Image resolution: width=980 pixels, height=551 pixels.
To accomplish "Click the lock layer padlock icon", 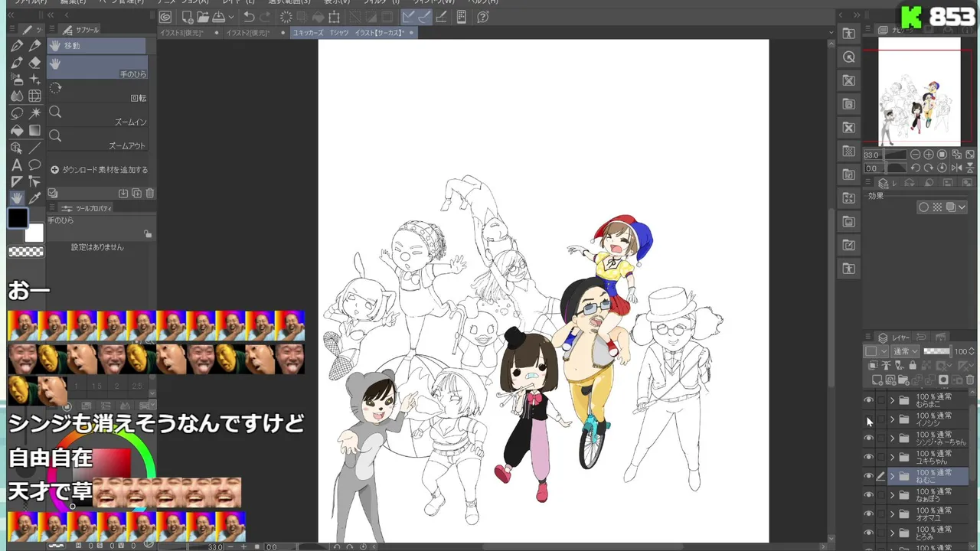I will (912, 366).
